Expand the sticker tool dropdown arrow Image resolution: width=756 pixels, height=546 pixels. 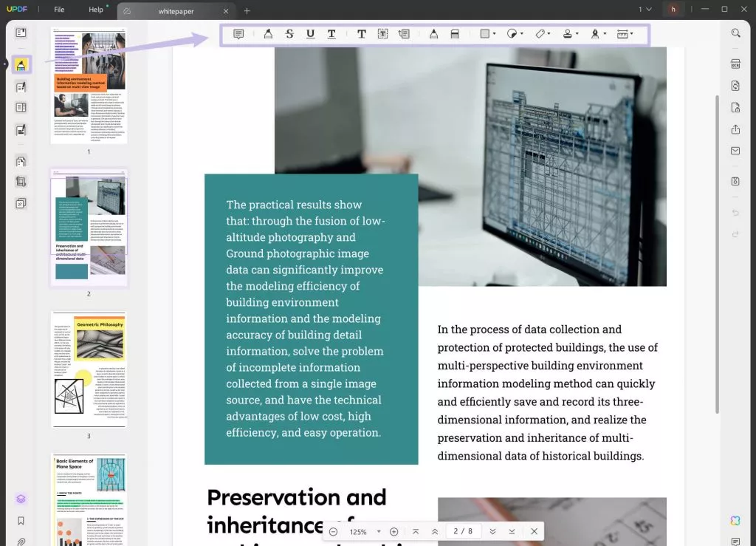click(x=522, y=34)
